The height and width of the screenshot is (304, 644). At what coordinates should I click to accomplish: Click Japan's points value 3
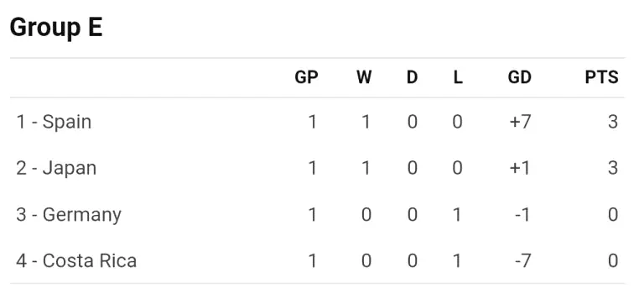click(x=613, y=168)
